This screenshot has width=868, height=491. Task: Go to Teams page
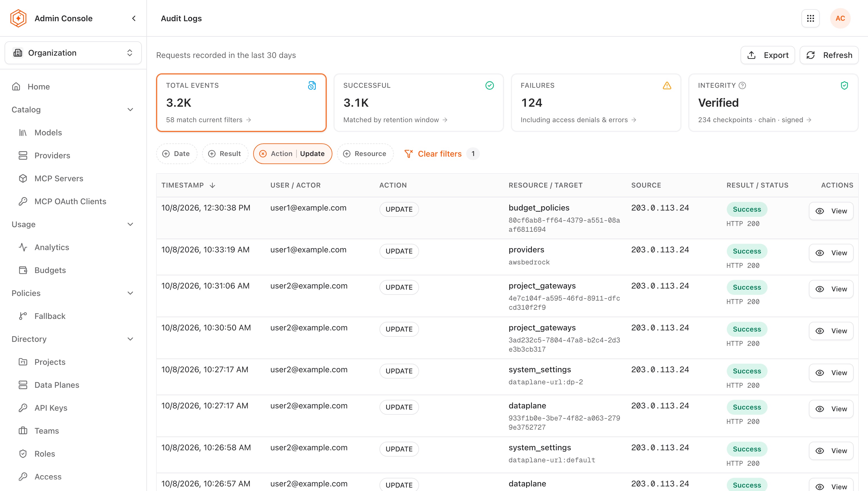pyautogui.click(x=73, y=431)
